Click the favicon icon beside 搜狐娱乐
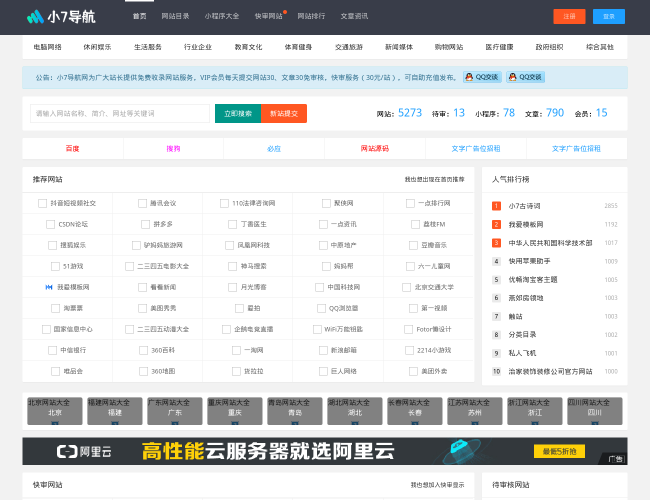This screenshot has height=500, width=650. click(53, 245)
